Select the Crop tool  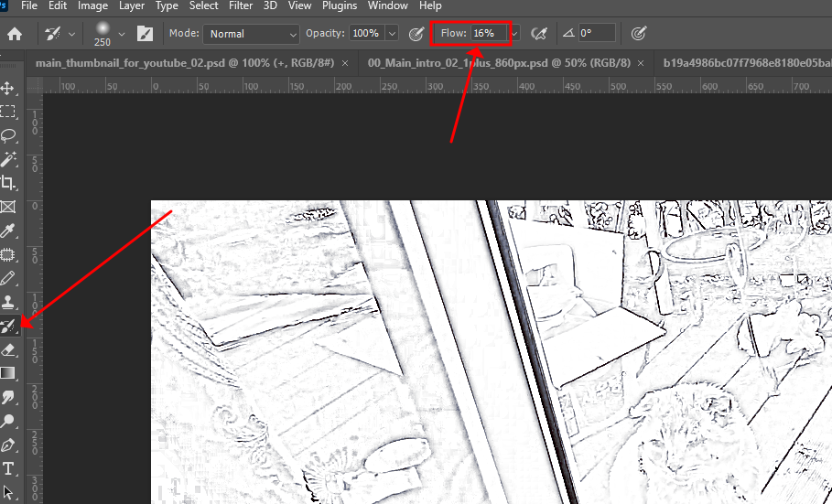(x=7, y=183)
